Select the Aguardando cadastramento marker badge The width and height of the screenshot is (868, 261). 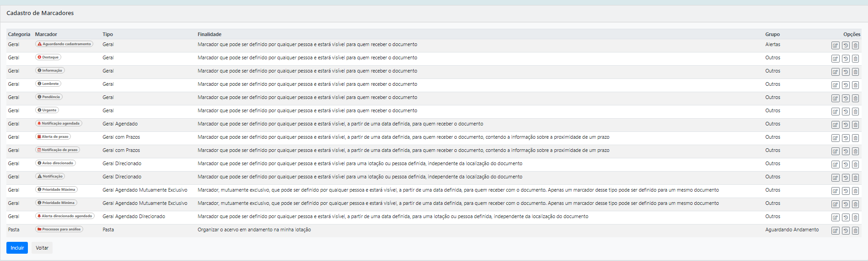pos(64,44)
